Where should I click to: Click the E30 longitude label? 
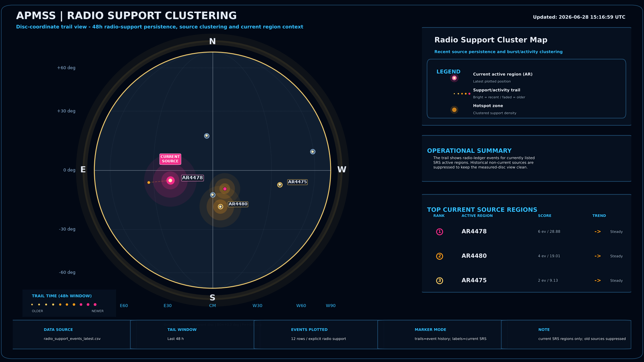[x=167, y=306]
